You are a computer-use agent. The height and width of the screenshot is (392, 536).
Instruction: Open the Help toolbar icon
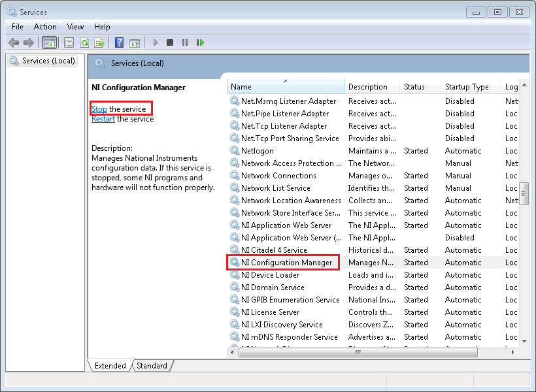pyautogui.click(x=120, y=42)
